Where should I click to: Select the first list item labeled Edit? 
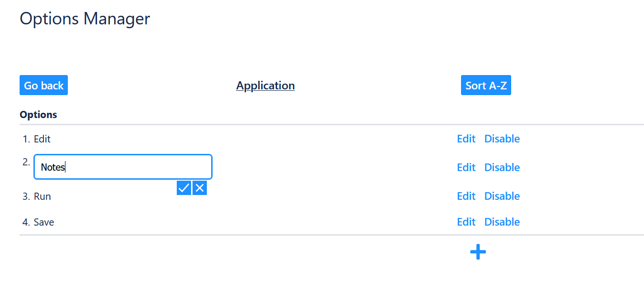point(42,139)
